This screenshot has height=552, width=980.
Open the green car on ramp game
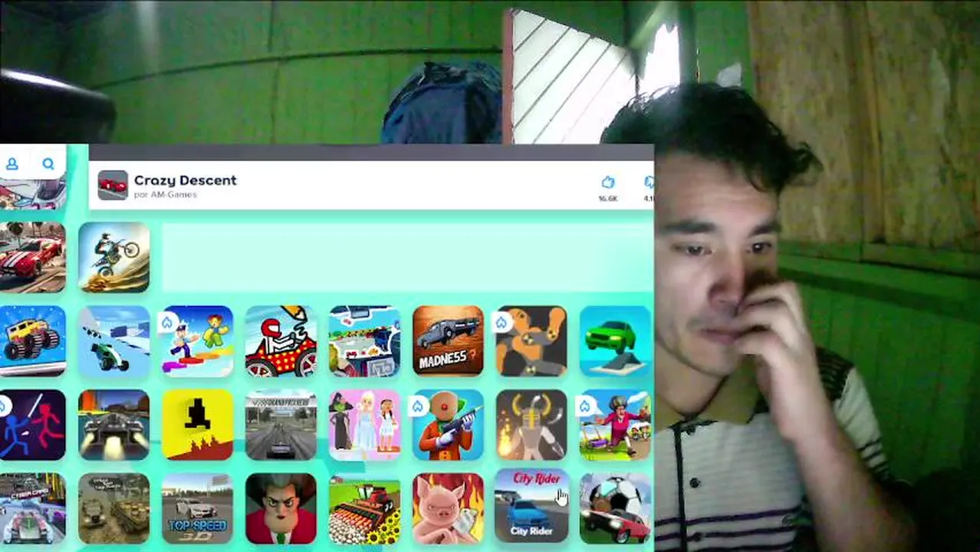(x=615, y=341)
